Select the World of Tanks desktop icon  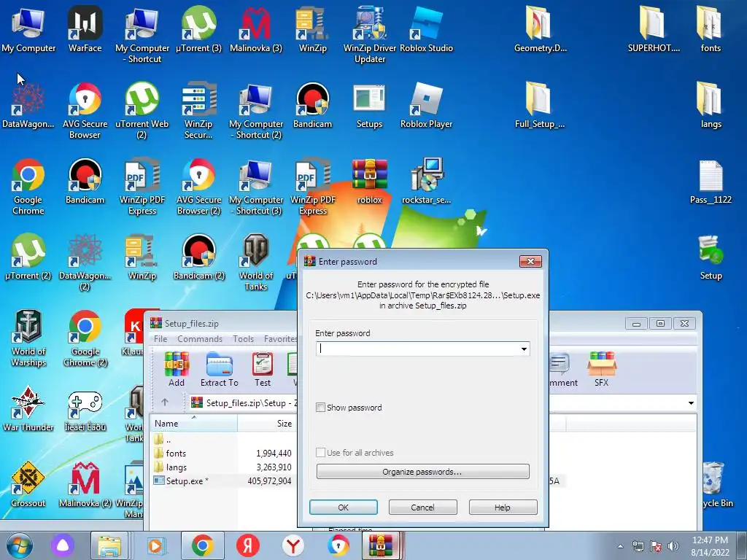pyautogui.click(x=256, y=262)
